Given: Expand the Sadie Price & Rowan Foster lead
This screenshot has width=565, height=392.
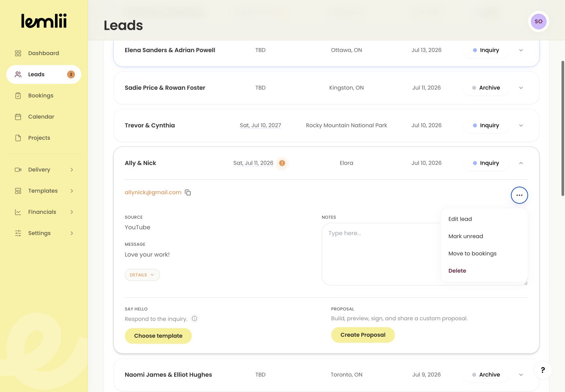Looking at the screenshot, I should tap(521, 88).
